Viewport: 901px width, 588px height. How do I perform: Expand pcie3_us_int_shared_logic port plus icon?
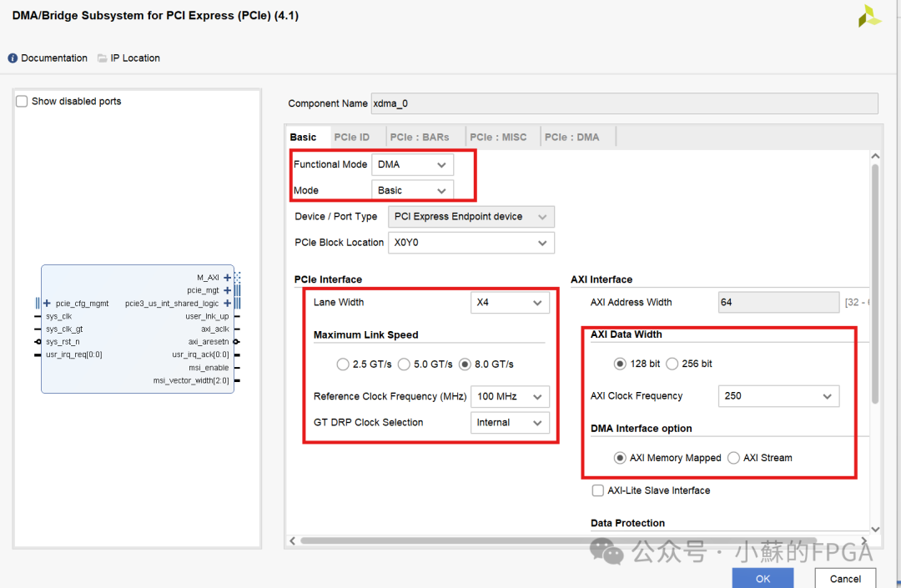pos(228,304)
